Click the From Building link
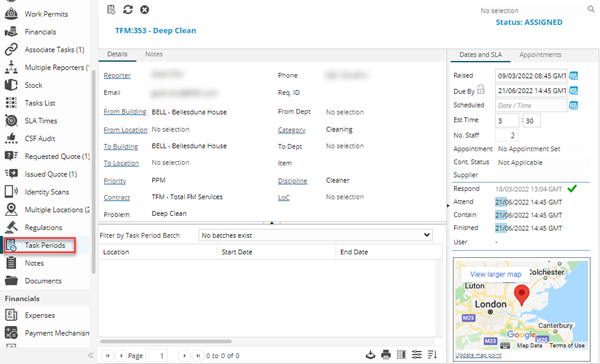This screenshot has width=600, height=364. [x=125, y=112]
